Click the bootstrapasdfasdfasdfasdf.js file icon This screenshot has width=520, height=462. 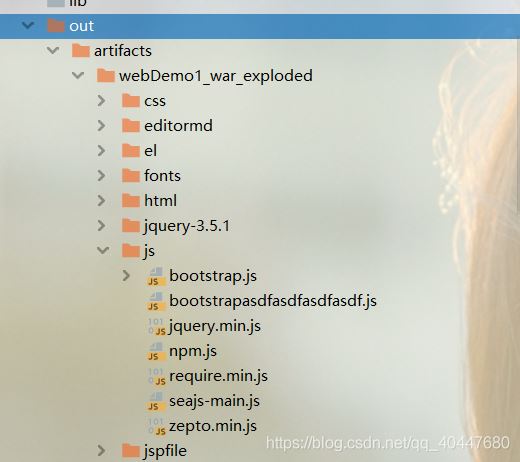point(156,301)
